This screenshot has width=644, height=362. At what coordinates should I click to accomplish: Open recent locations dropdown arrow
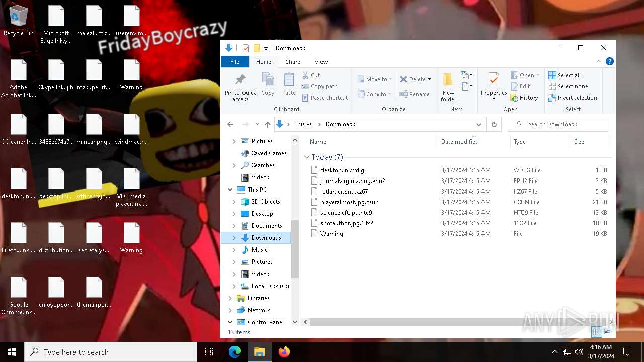coord(257,124)
